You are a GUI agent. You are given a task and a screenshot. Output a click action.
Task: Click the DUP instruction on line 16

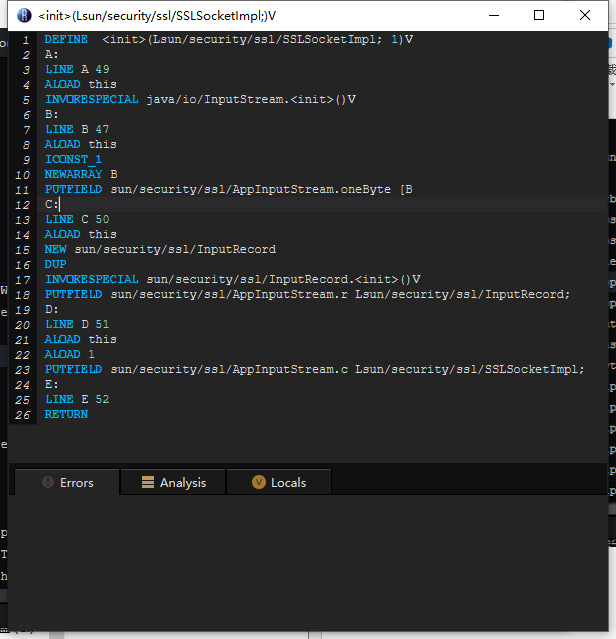56,264
